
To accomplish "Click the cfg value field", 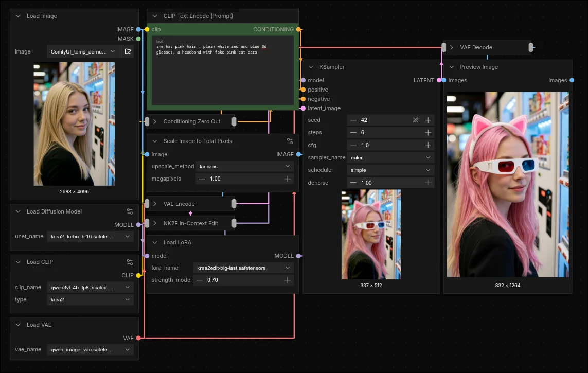I will tap(390, 145).
